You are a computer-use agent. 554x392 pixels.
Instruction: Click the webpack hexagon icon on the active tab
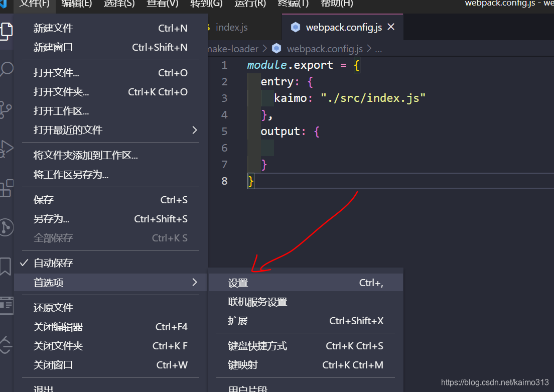point(296,27)
